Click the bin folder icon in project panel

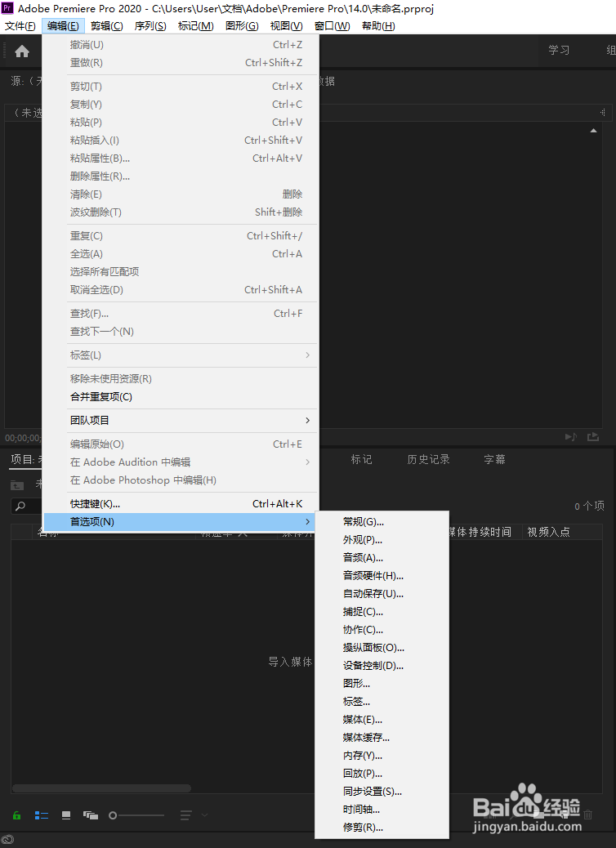coord(17,485)
